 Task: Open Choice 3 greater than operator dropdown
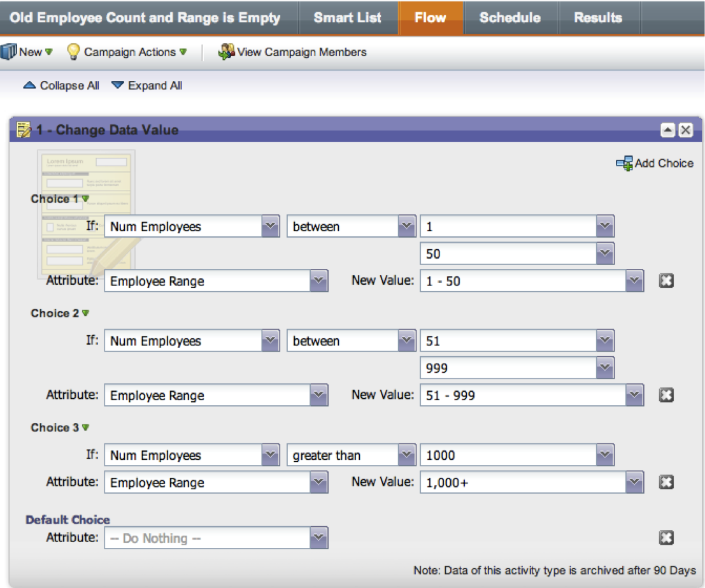tap(406, 455)
